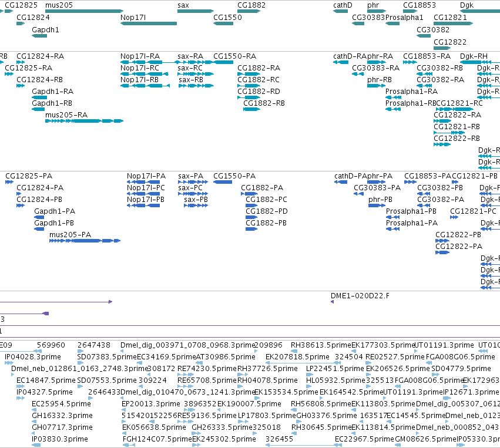Select the mus205 gene feature label
Image resolution: width=500 pixels, height=448 pixels.
[59, 5]
